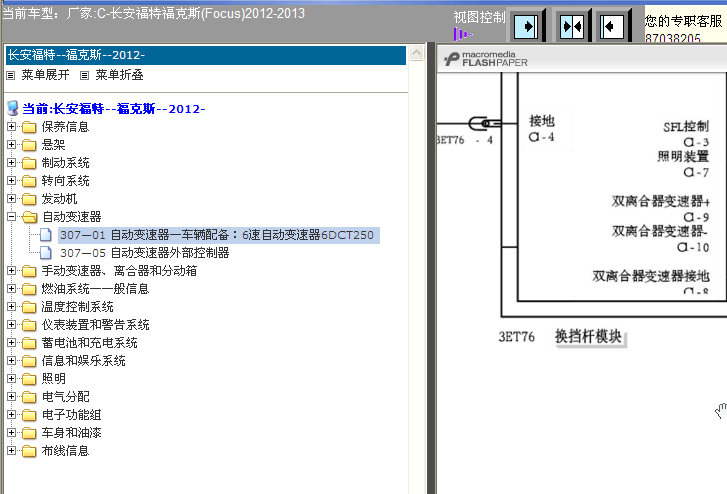Click the open folder icon for 自动变速器
Viewport: 727px width, 494px height.
point(30,217)
